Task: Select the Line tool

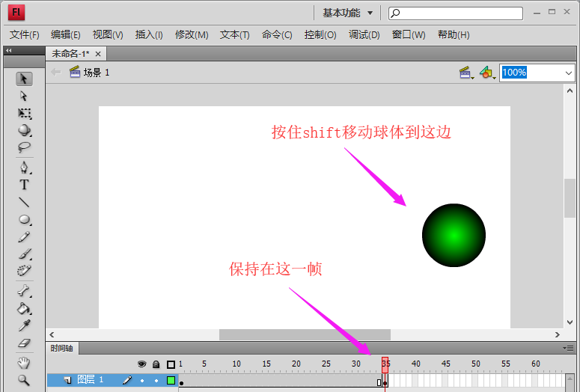Action: [x=24, y=202]
